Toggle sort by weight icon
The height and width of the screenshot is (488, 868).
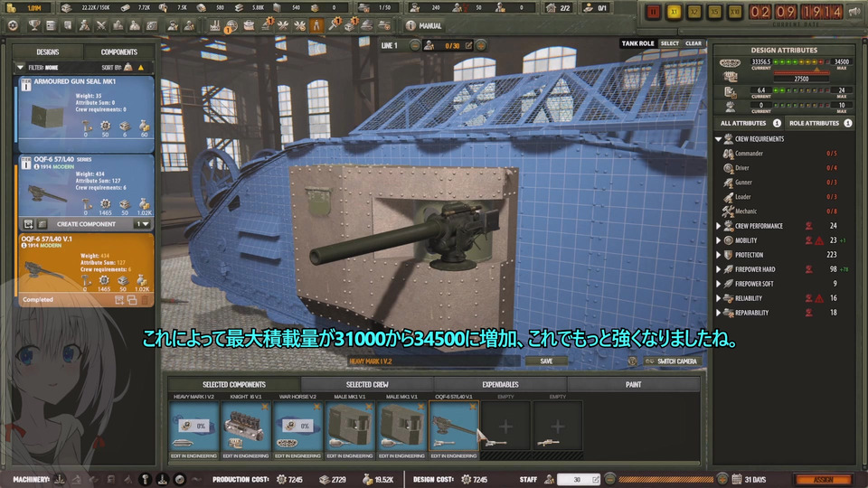pyautogui.click(x=127, y=68)
